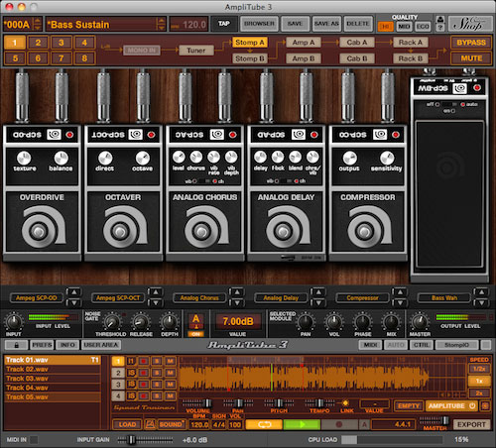Image resolution: width=496 pixels, height=448 pixels.
Task: Click the TAP tempo button
Action: [224, 24]
